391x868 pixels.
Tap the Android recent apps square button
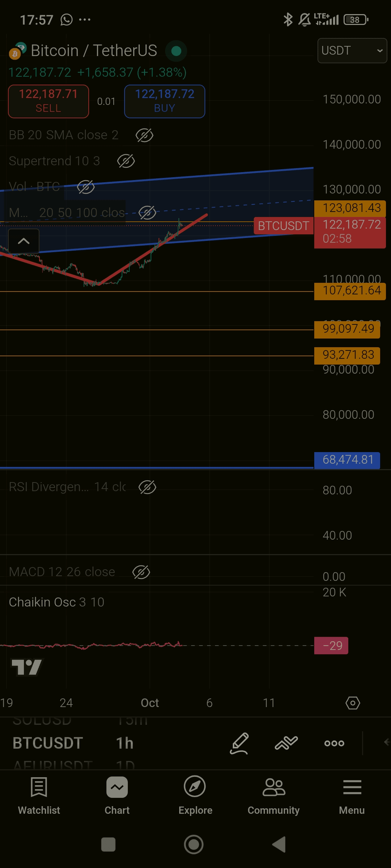point(108,845)
